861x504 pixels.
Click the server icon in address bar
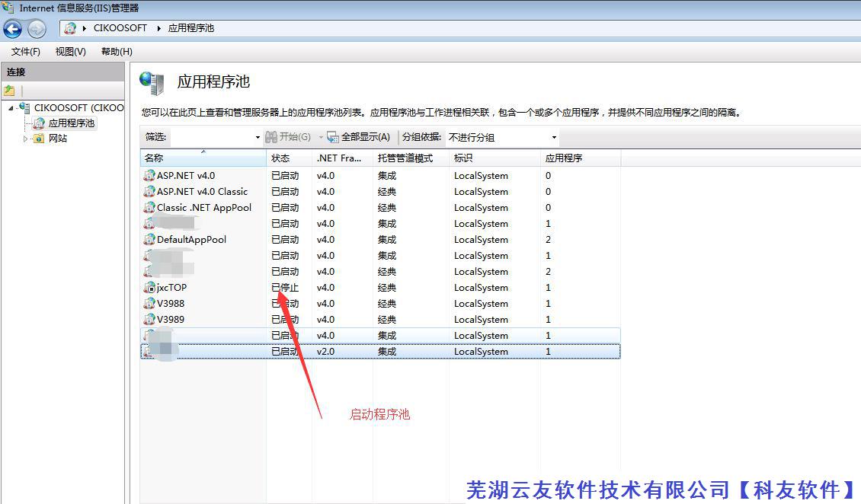tap(71, 28)
